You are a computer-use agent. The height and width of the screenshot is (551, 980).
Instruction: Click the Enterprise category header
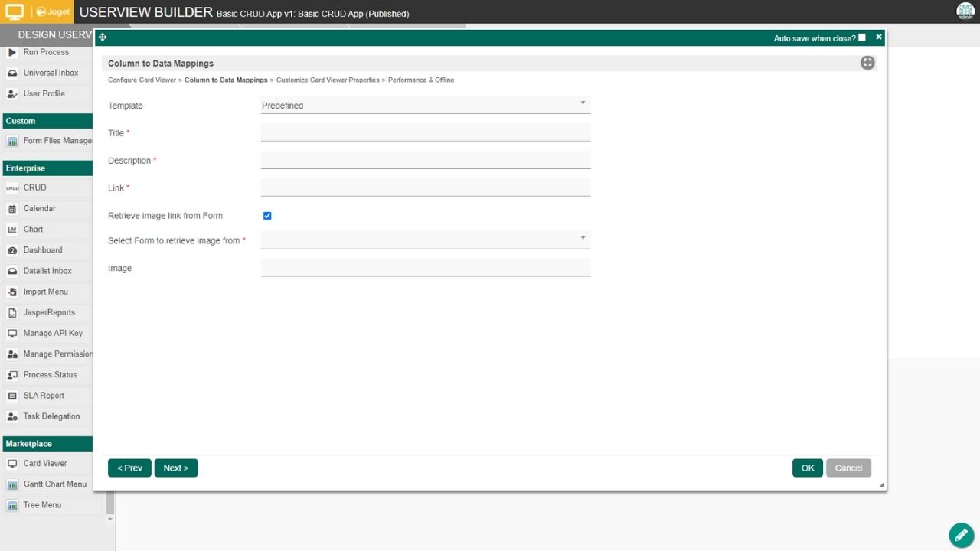[x=47, y=168]
